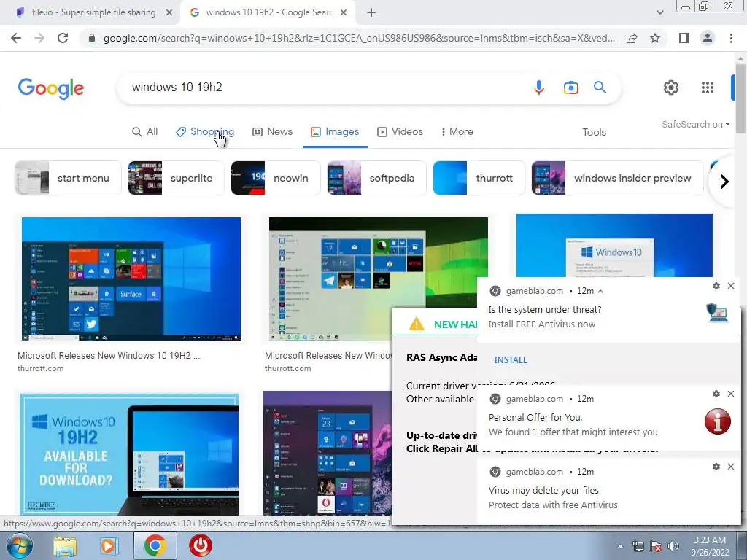Click the Chrome taskbar icon
This screenshot has height=560, width=747.
(155, 545)
